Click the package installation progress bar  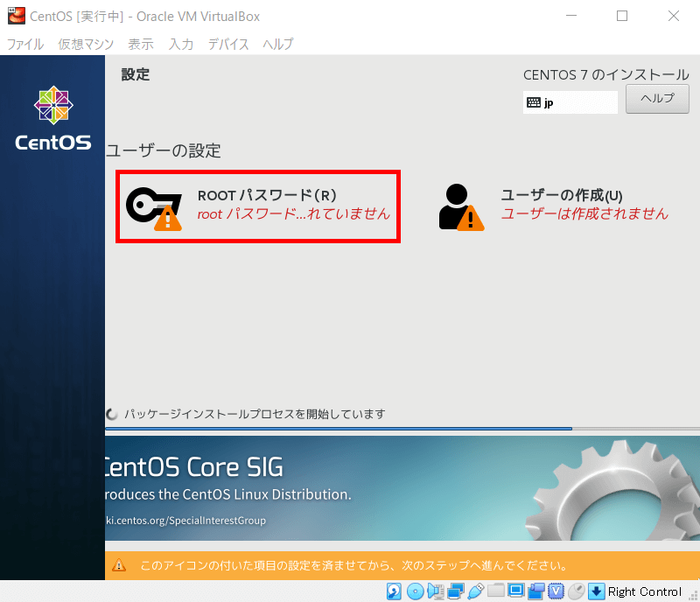pos(402,429)
